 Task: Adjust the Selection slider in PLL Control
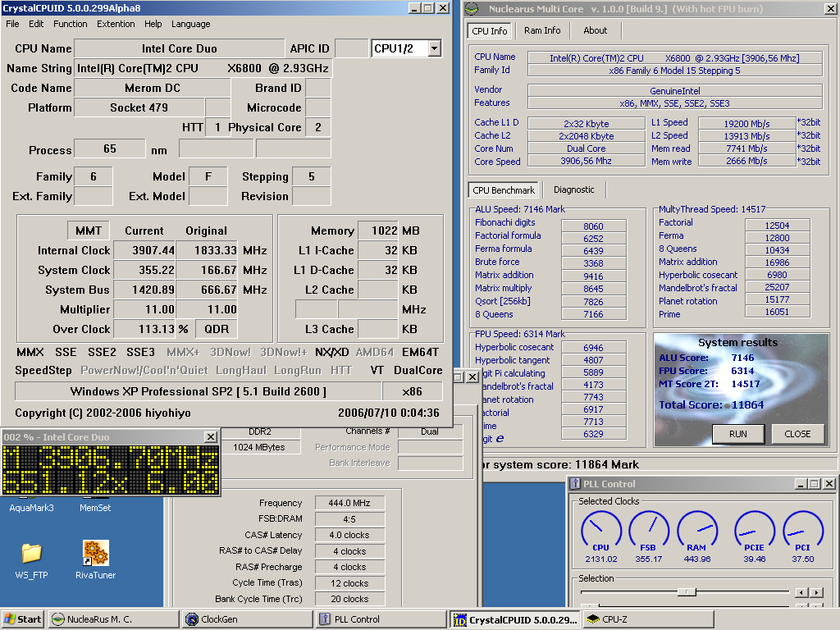click(687, 592)
